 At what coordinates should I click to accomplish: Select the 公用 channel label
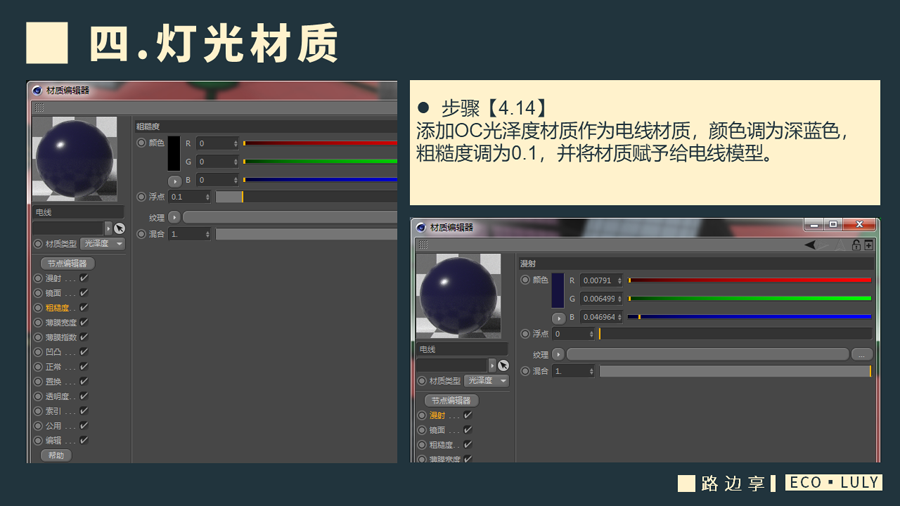coord(53,426)
